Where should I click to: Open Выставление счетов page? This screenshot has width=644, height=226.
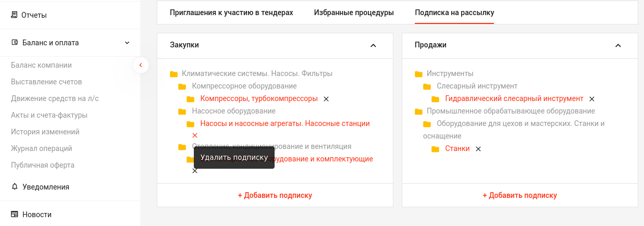click(x=46, y=82)
